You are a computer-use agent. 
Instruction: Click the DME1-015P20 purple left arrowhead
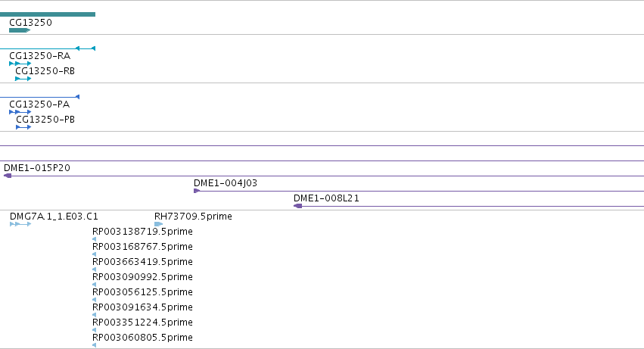click(x=8, y=176)
